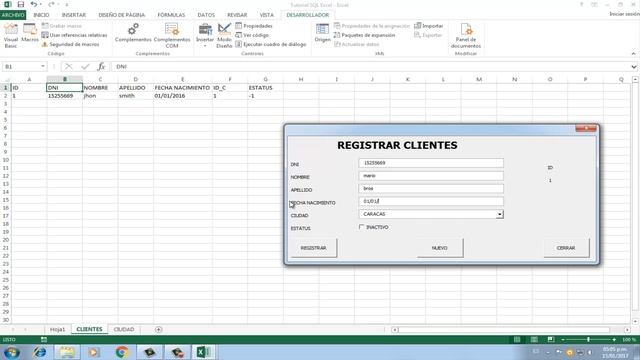Open Complementos COM dialog
The width and height of the screenshot is (640, 360).
click(172, 36)
